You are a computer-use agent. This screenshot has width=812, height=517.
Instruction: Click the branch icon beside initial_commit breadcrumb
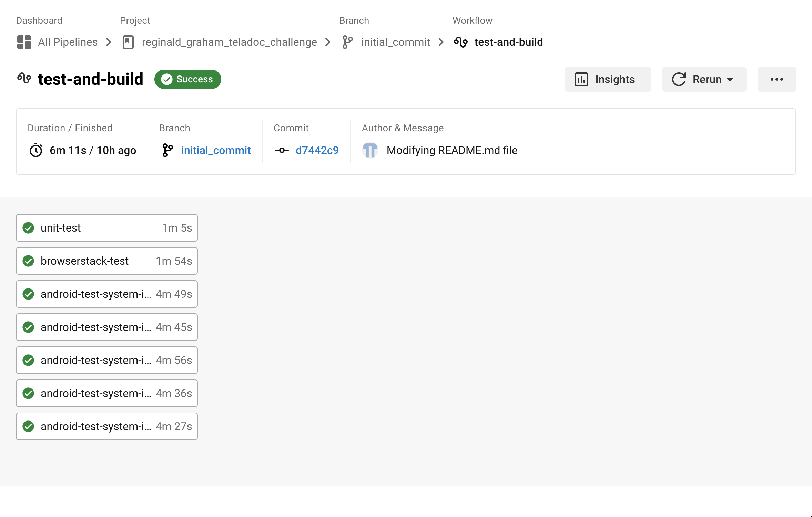(347, 42)
